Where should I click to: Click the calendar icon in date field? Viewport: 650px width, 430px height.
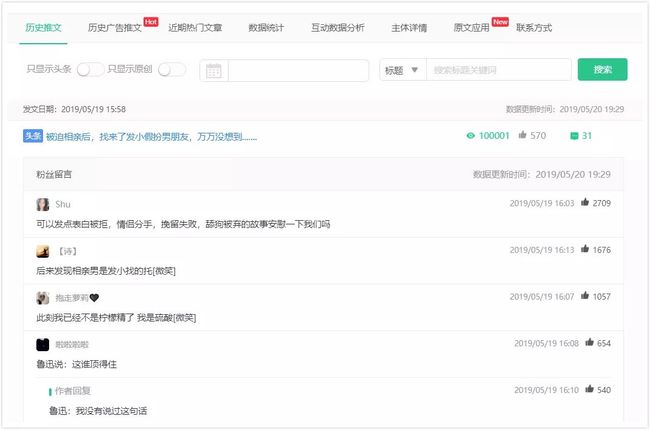coord(214,70)
